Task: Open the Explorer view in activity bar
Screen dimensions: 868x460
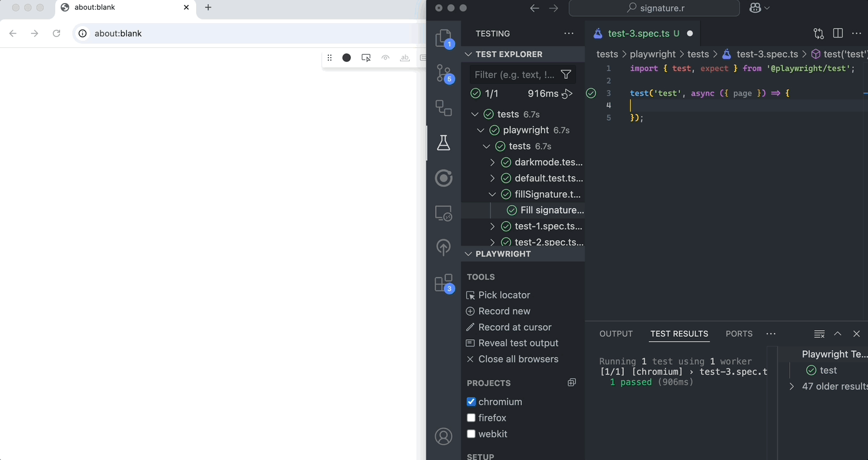Action: tap(444, 38)
